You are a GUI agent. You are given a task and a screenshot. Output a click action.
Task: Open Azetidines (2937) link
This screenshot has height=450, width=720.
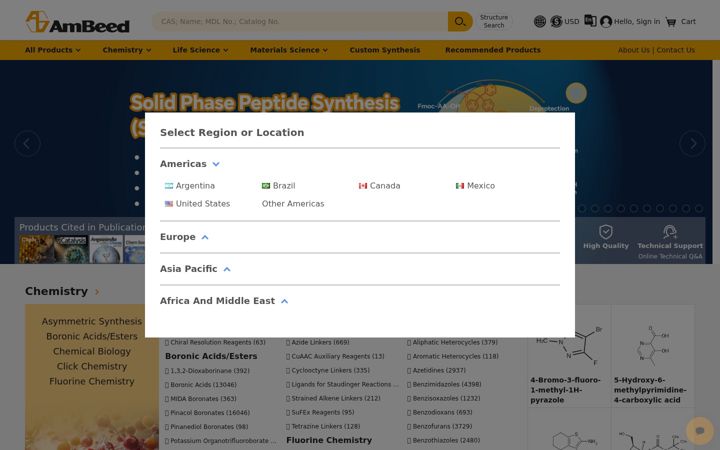pos(437,371)
